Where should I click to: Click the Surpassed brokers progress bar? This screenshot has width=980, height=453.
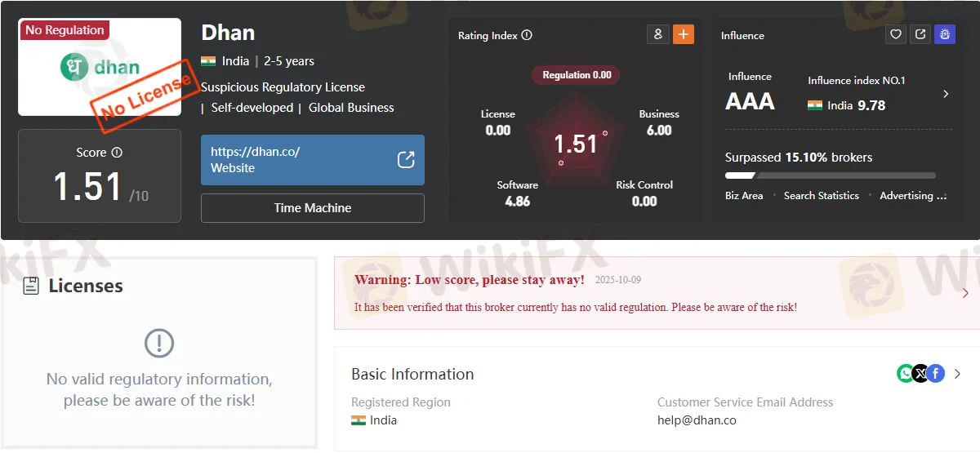tap(831, 175)
